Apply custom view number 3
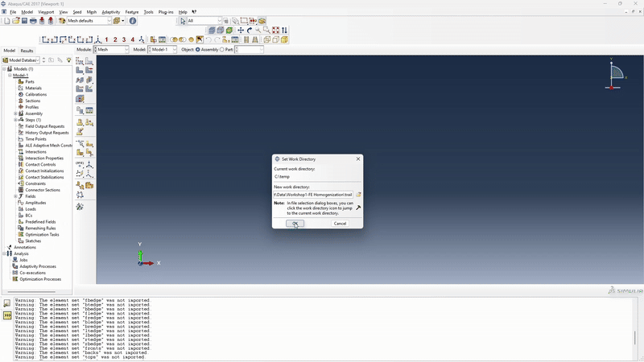Viewport: 644px width, 362px height. click(124, 39)
